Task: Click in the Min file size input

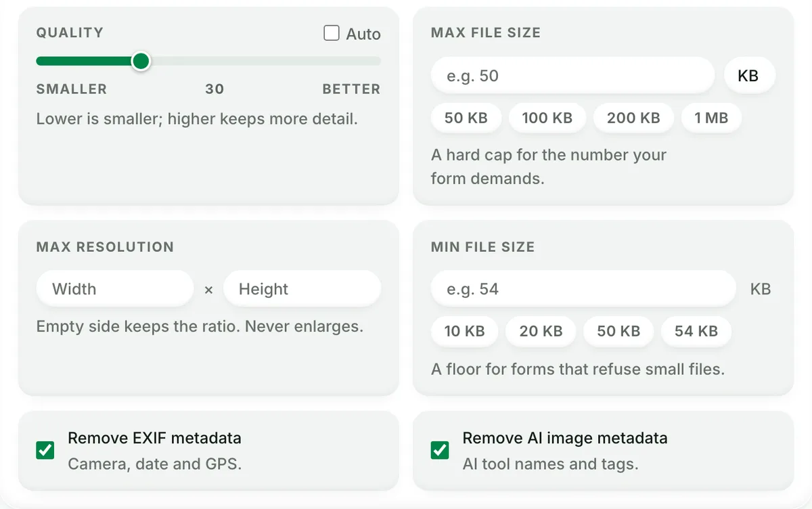Action: point(583,289)
